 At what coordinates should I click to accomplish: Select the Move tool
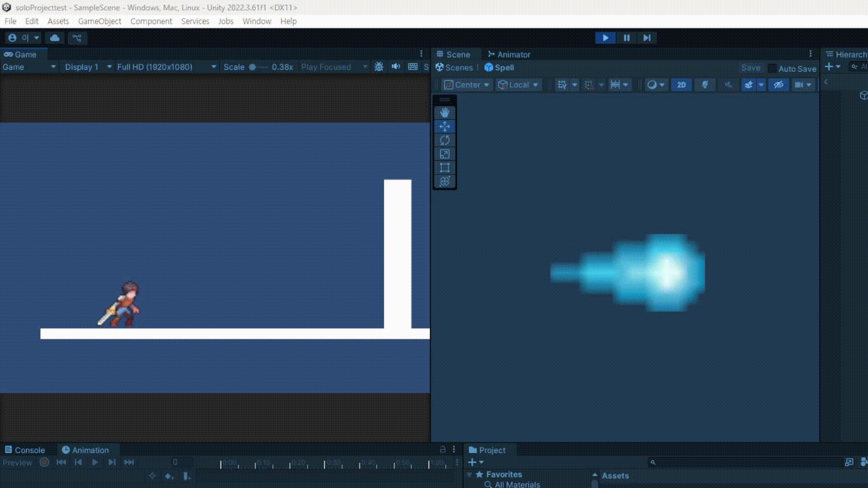pos(444,127)
